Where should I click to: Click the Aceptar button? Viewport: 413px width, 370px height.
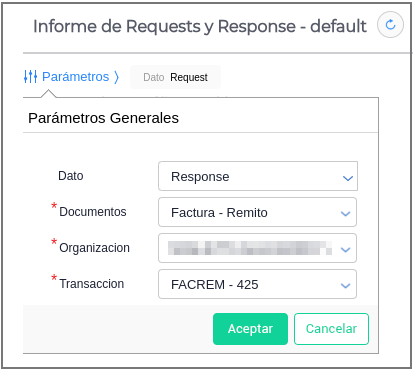click(x=250, y=329)
